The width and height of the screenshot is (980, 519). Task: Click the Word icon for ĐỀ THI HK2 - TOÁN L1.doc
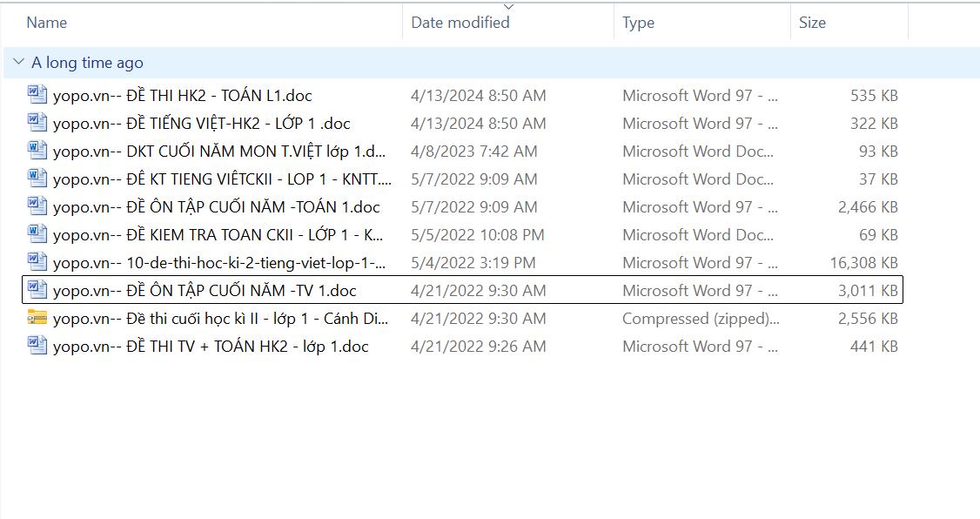click(x=37, y=95)
